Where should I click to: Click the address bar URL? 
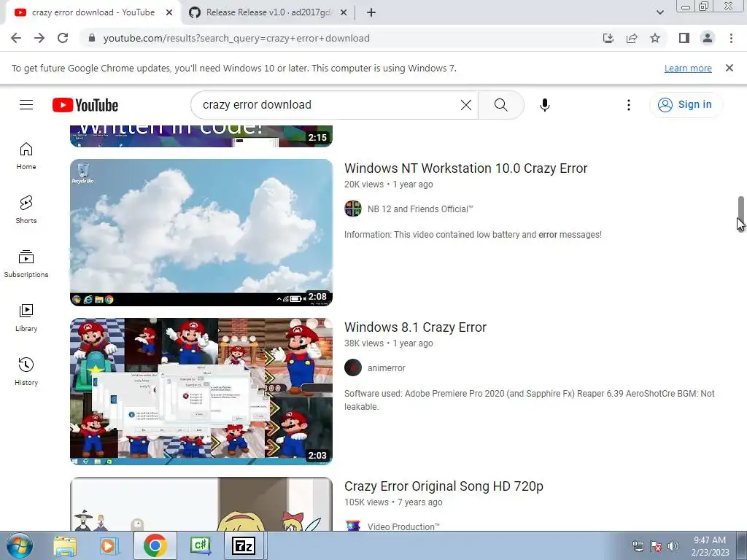236,38
